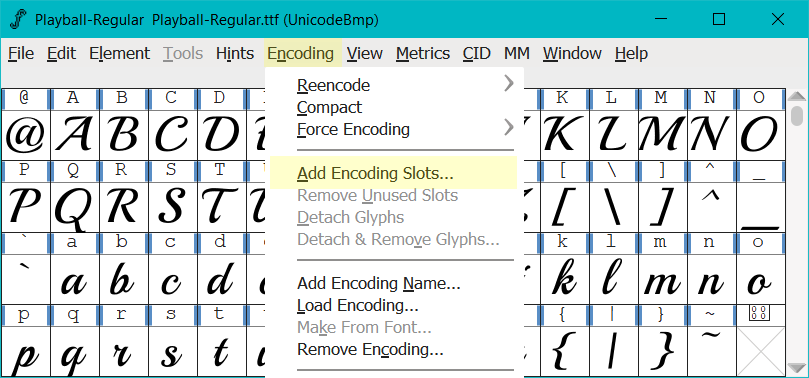
Task: Select the uppercase O glyph
Action: point(761,135)
